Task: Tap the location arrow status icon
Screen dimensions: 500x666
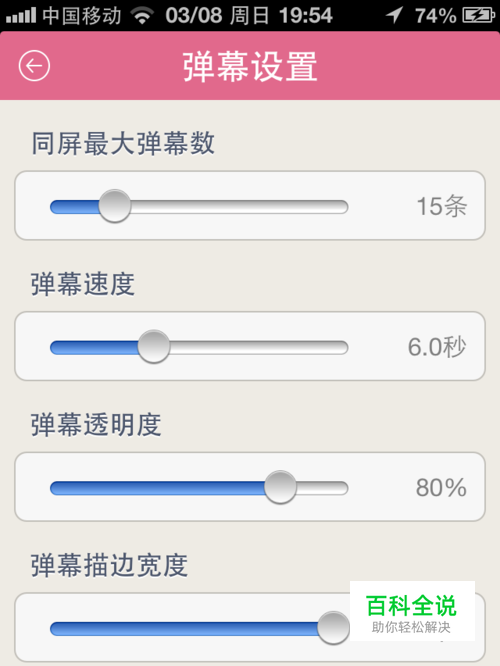Action: click(x=394, y=16)
